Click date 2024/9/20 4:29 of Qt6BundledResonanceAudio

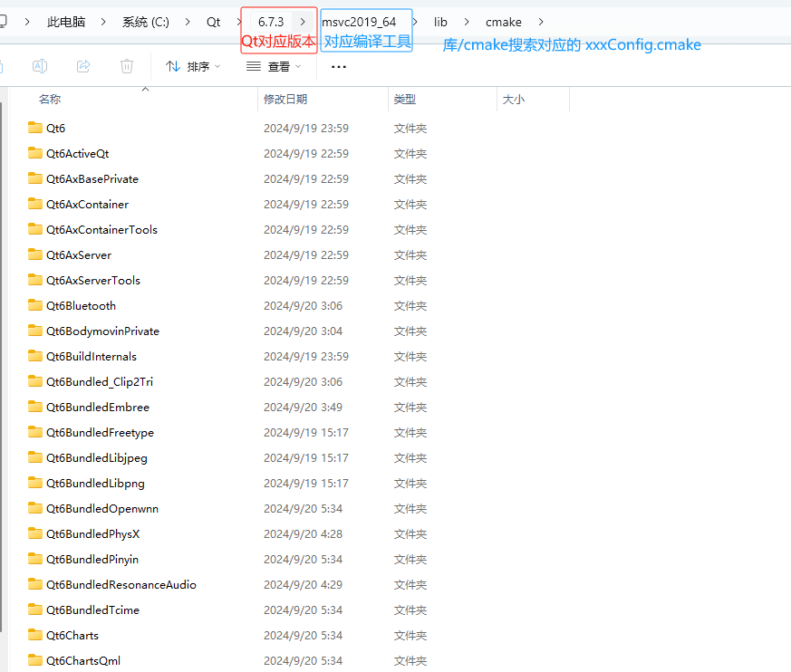click(x=303, y=585)
